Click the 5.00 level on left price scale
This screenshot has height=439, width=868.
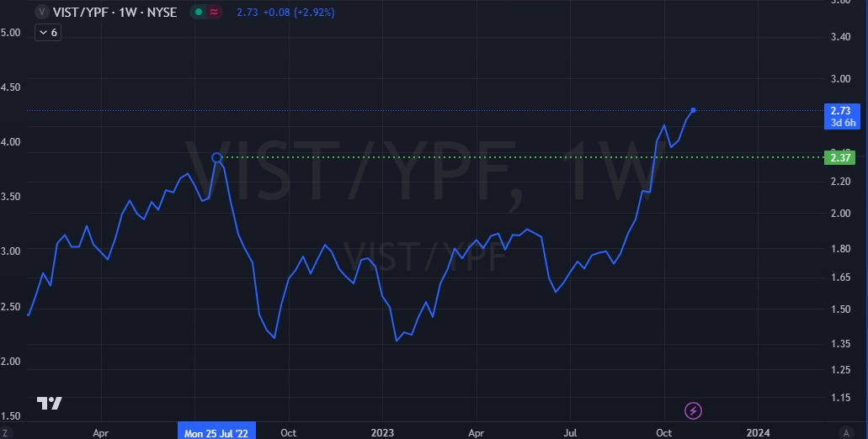click(x=11, y=32)
